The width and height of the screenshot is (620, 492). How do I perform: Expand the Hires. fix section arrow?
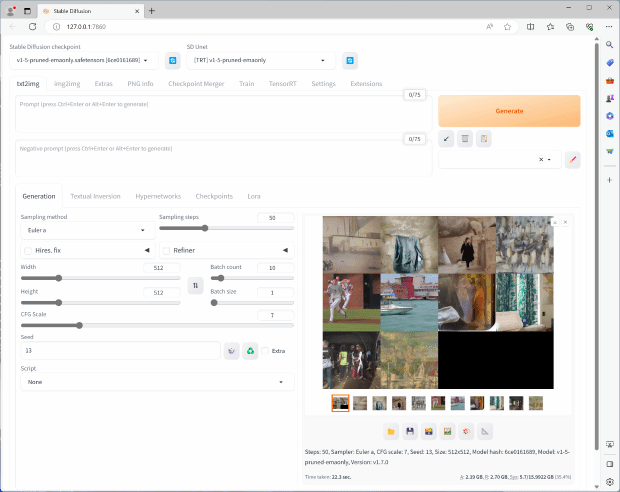point(147,250)
